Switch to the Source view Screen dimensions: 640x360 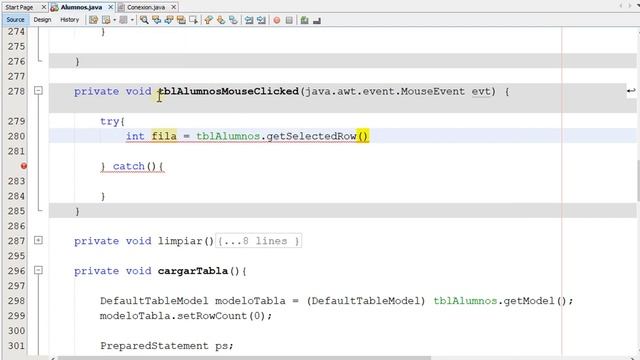click(15, 20)
